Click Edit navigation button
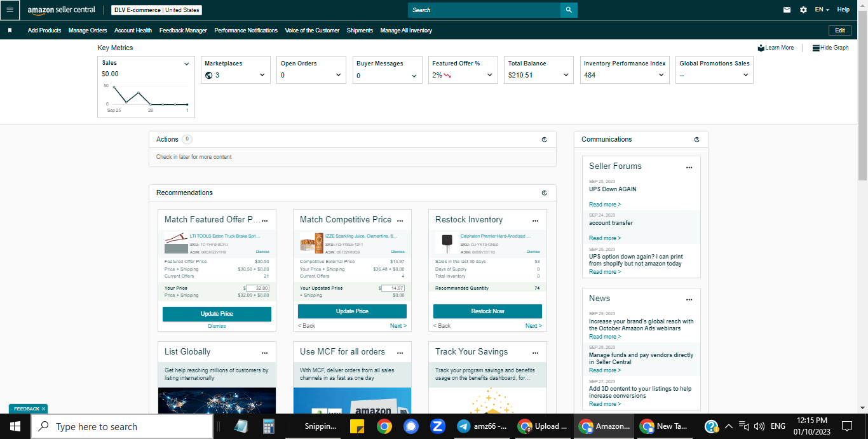The height and width of the screenshot is (439, 868). tap(839, 30)
